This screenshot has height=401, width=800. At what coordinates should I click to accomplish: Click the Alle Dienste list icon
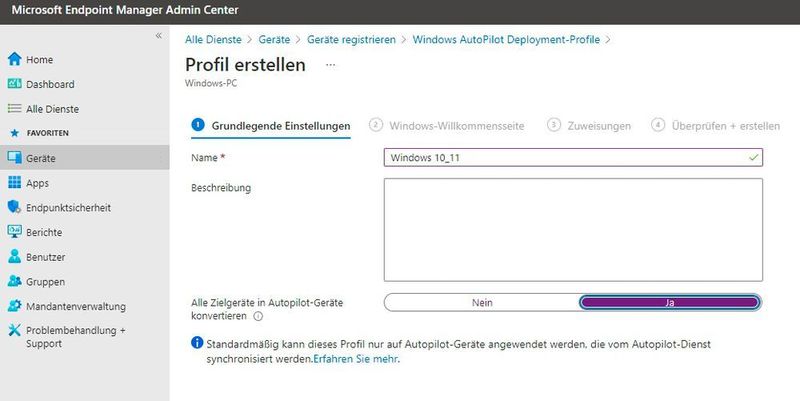(x=14, y=109)
